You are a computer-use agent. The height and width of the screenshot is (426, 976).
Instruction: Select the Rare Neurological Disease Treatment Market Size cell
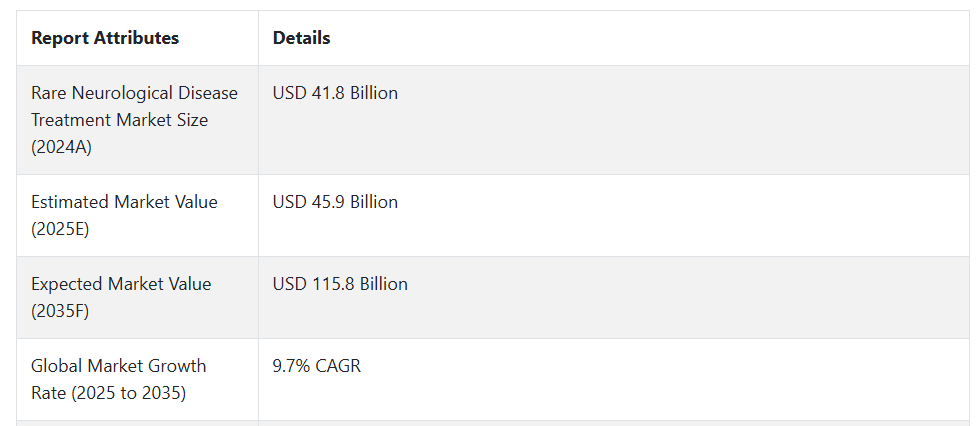pyautogui.click(x=138, y=120)
